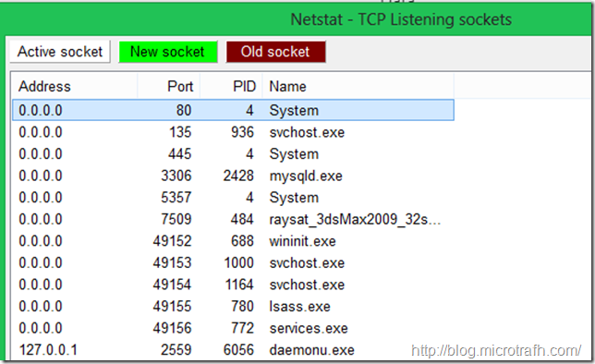The image size is (595, 364).
Task: Select the System row on port 5357
Action: point(233,198)
